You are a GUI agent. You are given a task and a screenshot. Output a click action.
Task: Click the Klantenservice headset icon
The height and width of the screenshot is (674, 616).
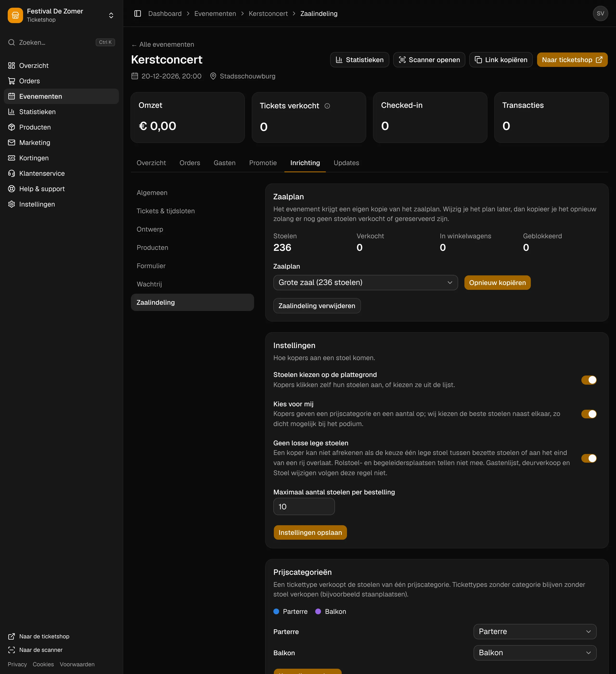pyautogui.click(x=12, y=173)
